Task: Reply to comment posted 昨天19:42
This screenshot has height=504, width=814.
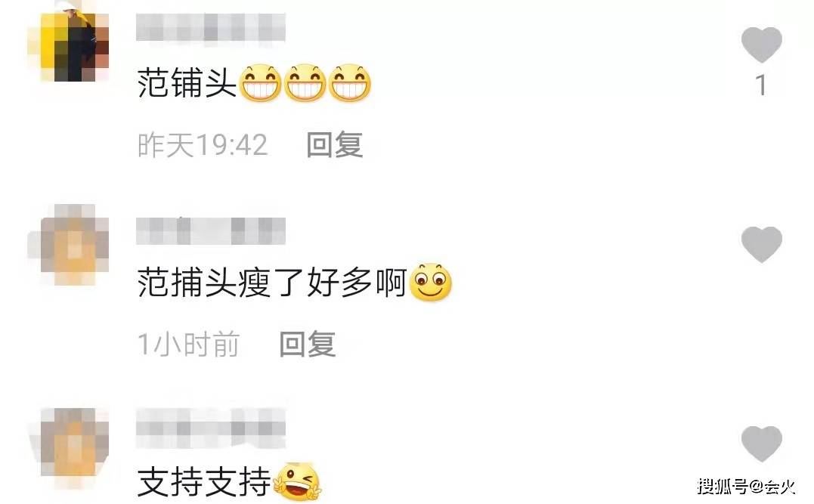Action: (x=334, y=144)
